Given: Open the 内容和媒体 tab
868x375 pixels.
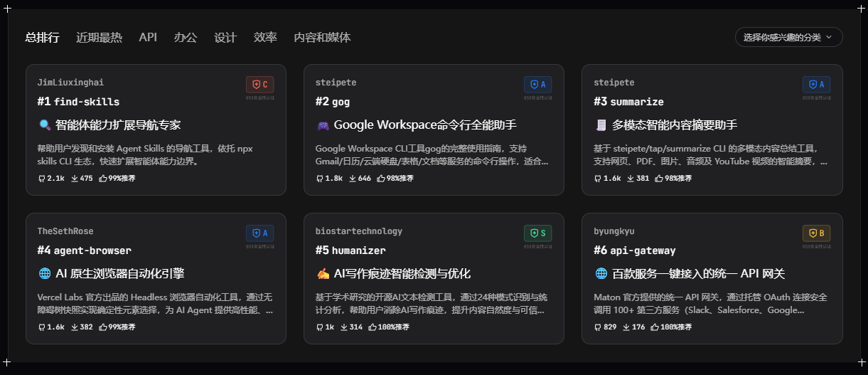Looking at the screenshot, I should [322, 38].
